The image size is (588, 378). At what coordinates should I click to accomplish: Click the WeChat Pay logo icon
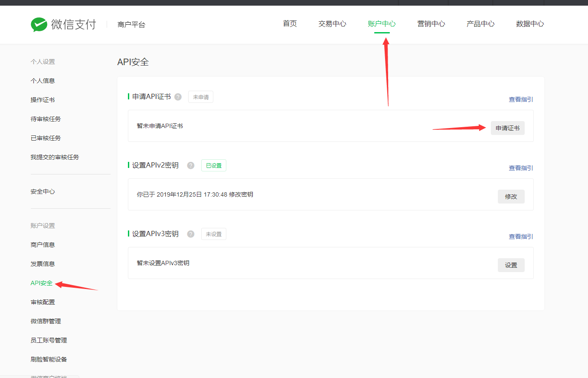(39, 24)
